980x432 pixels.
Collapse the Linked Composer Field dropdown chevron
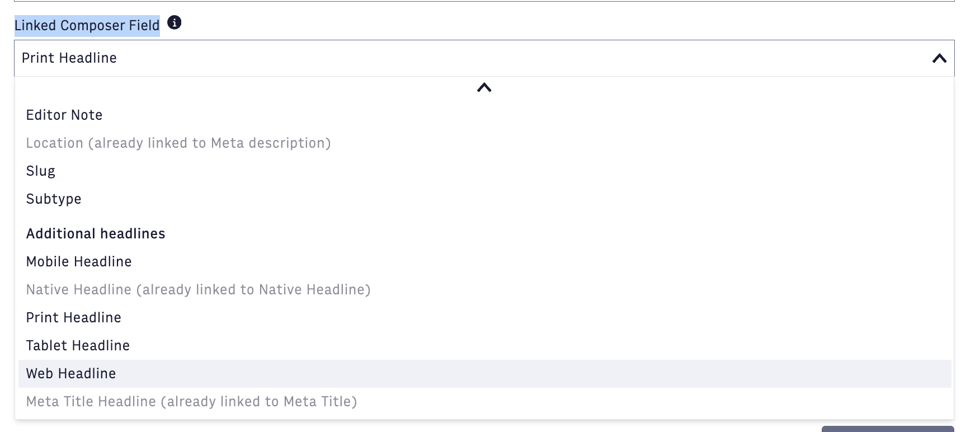(939, 58)
